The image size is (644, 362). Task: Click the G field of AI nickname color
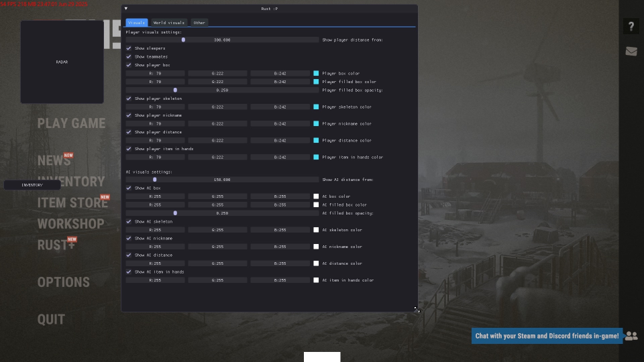[217, 247]
